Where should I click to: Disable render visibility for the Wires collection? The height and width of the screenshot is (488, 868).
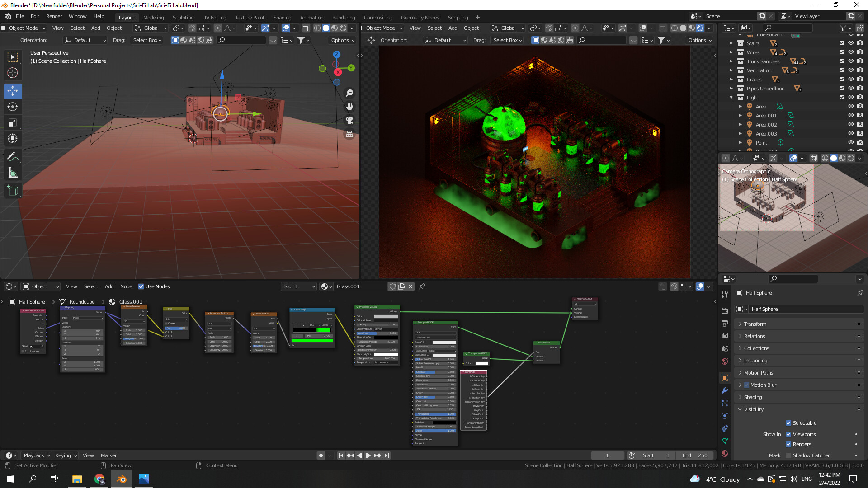click(x=859, y=52)
